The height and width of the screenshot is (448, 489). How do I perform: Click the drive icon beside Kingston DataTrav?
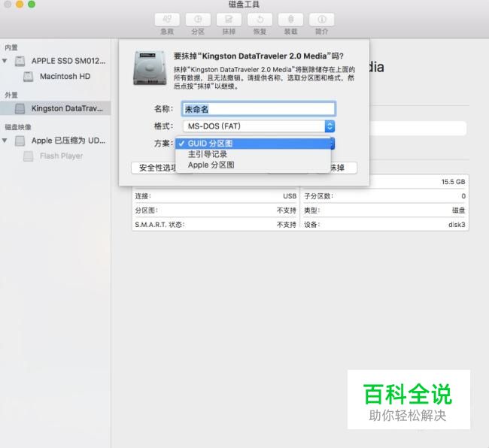pyautogui.click(x=20, y=109)
